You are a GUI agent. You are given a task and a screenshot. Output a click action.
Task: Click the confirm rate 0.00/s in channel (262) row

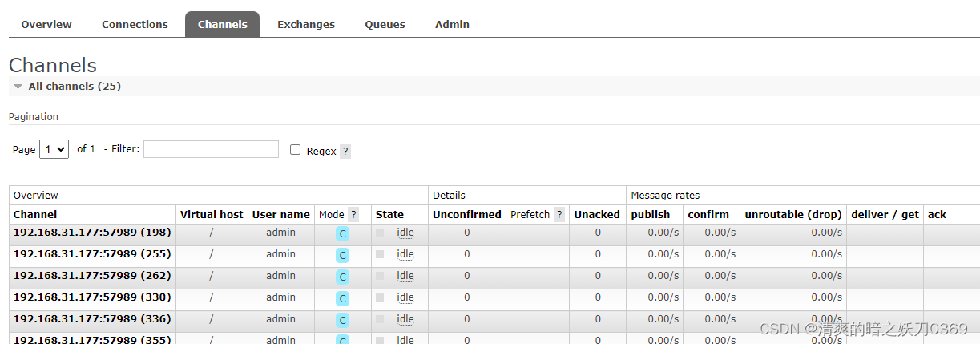(721, 276)
